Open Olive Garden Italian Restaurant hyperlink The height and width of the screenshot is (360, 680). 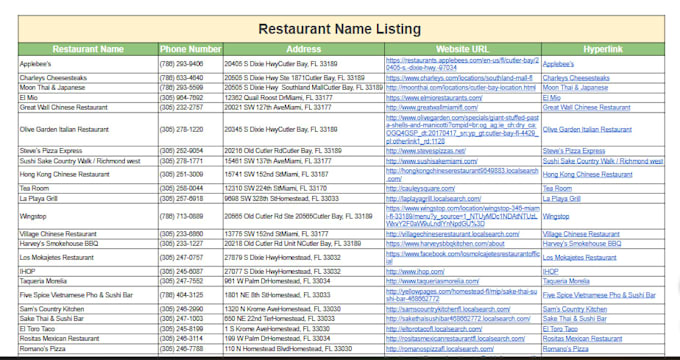tap(587, 130)
